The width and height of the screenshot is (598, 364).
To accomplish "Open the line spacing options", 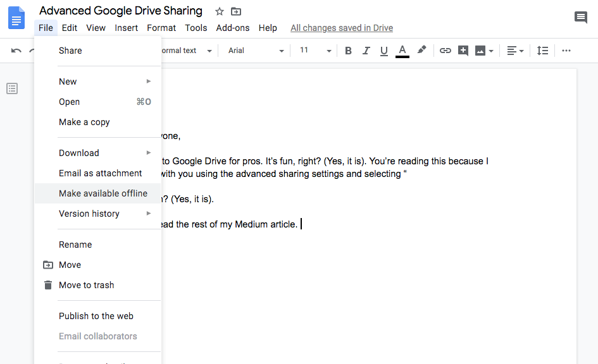I will point(542,51).
